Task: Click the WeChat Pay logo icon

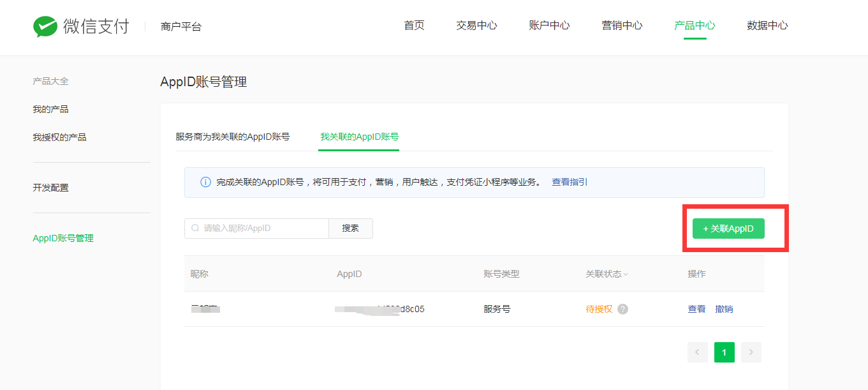Action: (45, 27)
